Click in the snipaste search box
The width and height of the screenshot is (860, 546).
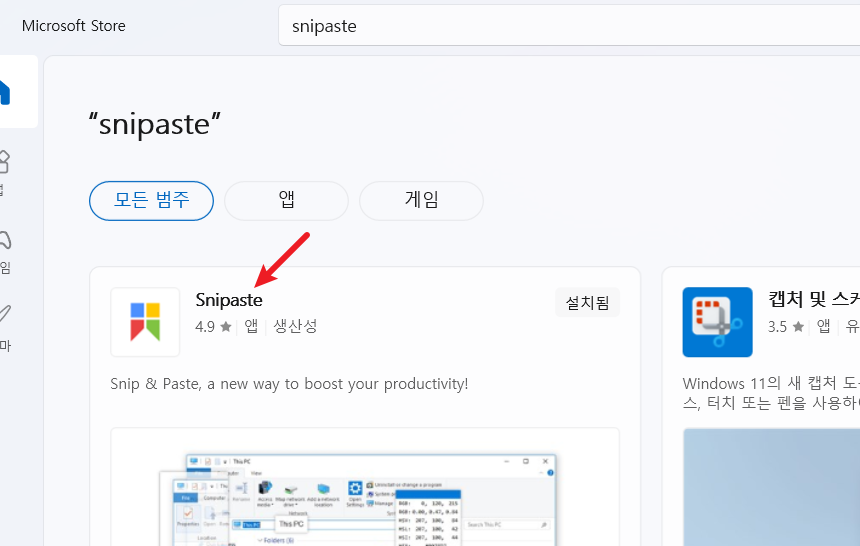click(569, 26)
